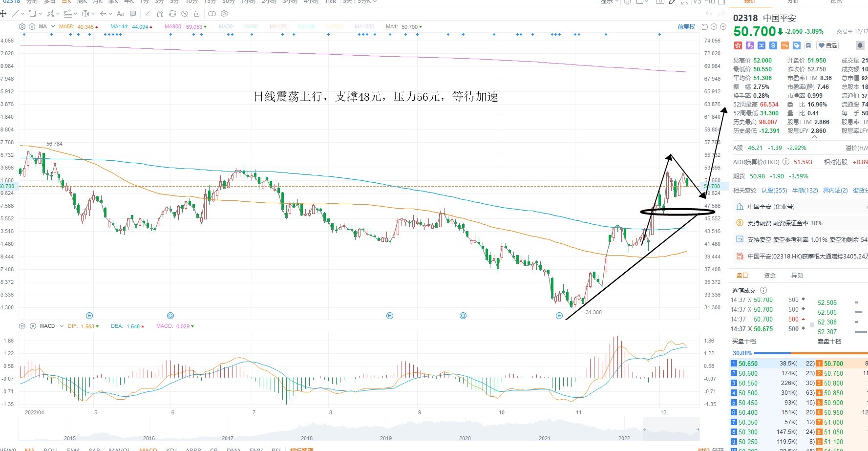Click the blue shuffle icon
Viewport: 868px width, 451px height.
(x=762, y=45)
